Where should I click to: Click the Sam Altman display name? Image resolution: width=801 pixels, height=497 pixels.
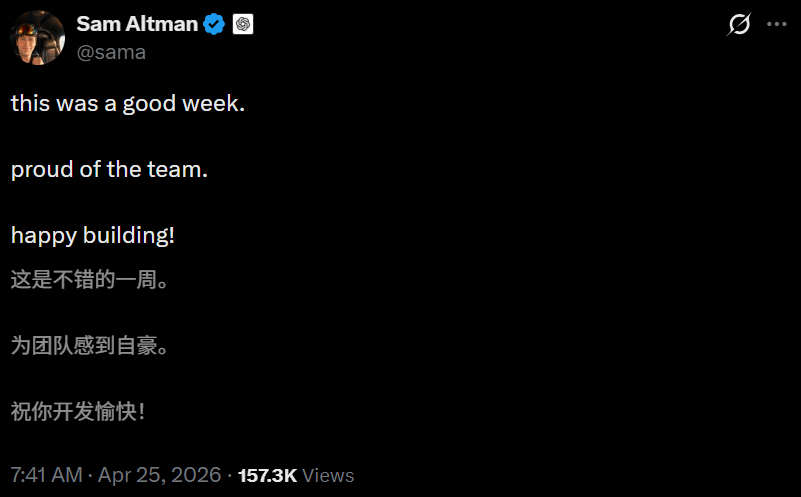(x=137, y=24)
